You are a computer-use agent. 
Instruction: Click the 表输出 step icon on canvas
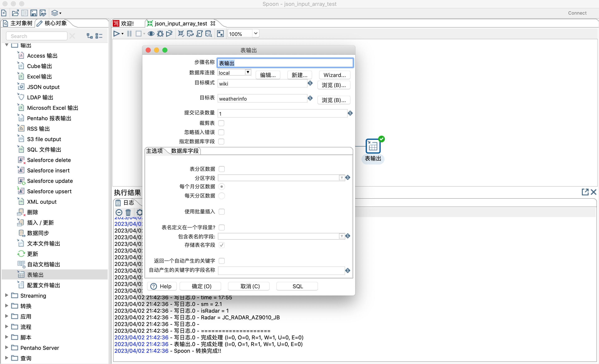373,146
